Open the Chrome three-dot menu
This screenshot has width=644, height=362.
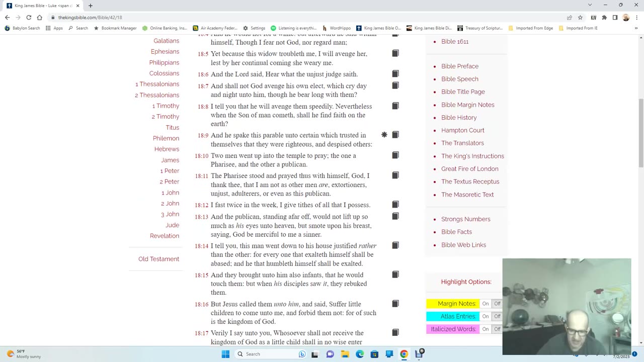tap(636, 17)
